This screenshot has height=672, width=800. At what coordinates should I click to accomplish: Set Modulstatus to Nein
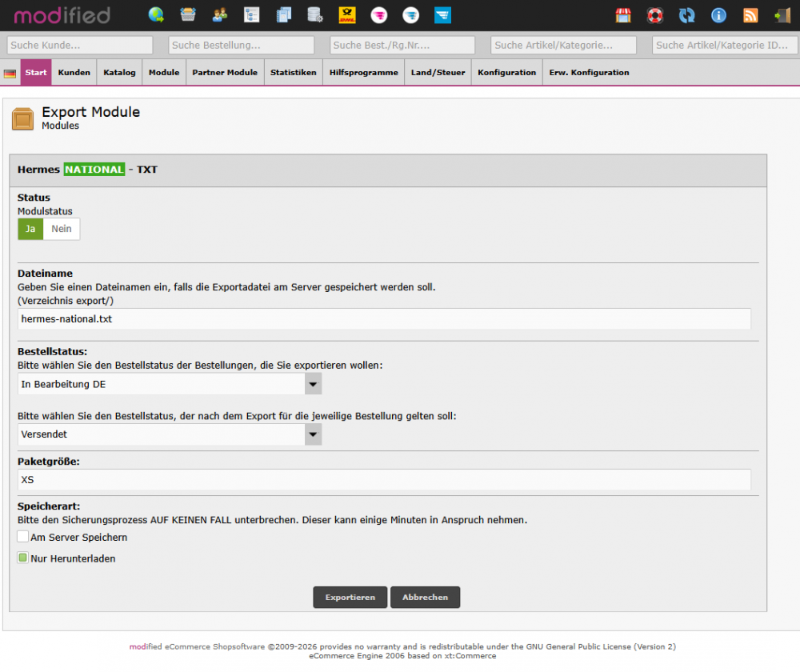tap(62, 229)
